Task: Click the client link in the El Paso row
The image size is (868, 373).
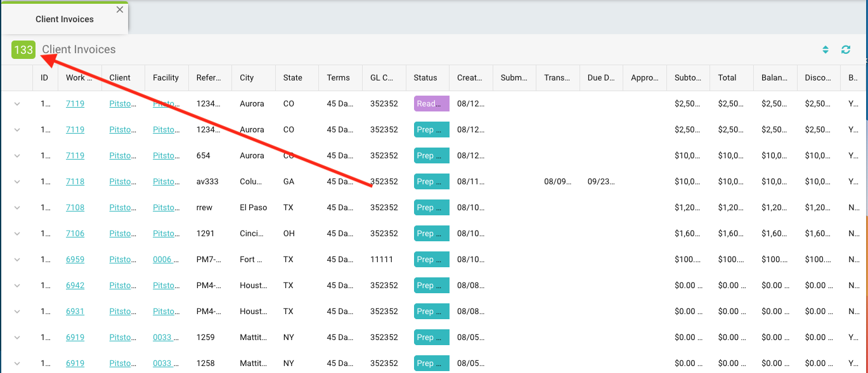Action: click(120, 208)
